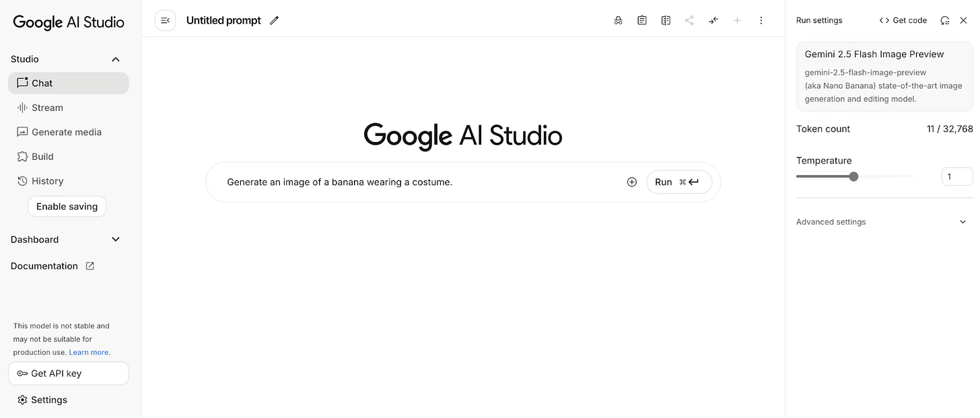The height and width of the screenshot is (418, 980).
Task: Click the Token count value 11 / 32,768
Action: click(x=950, y=129)
